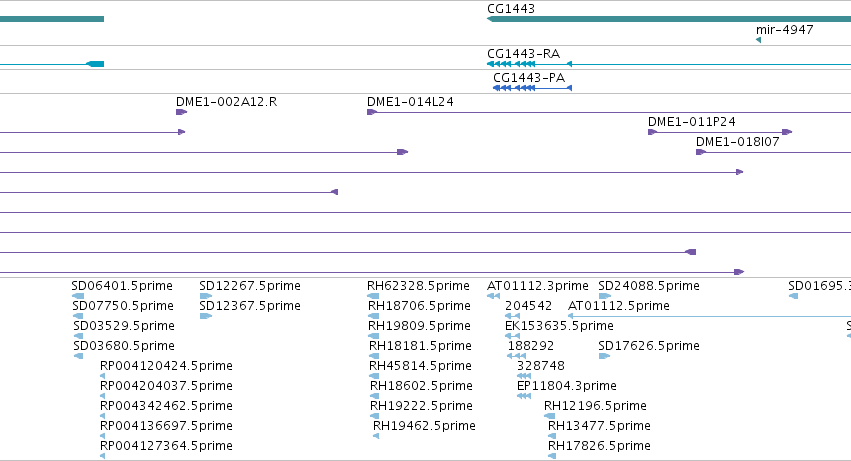Select RH12196.5prime EST label

[595, 406]
